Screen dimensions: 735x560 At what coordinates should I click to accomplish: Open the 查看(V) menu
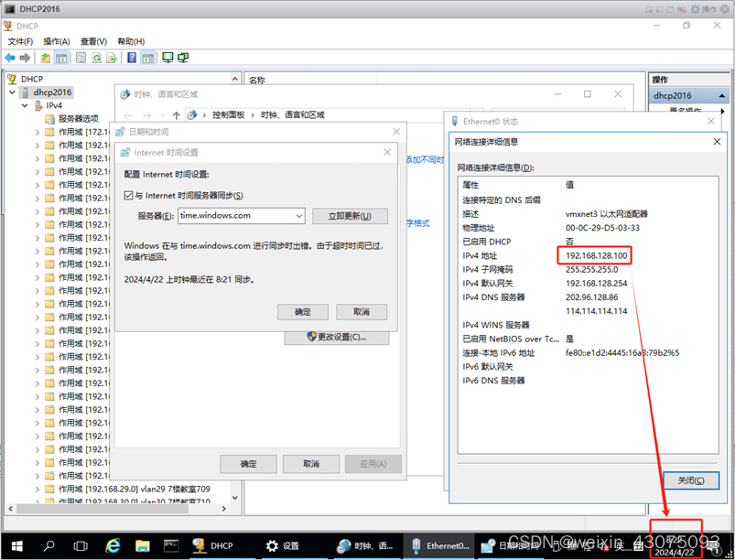pyautogui.click(x=93, y=42)
